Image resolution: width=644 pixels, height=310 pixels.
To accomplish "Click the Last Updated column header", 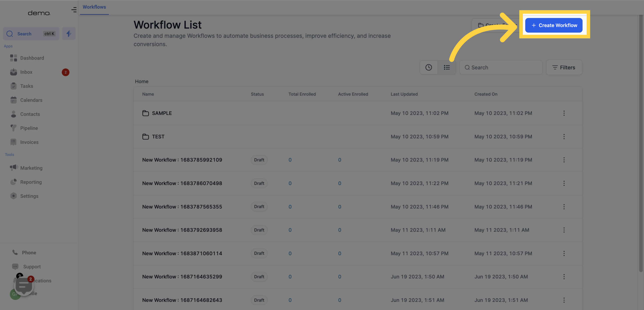I will click(x=404, y=94).
